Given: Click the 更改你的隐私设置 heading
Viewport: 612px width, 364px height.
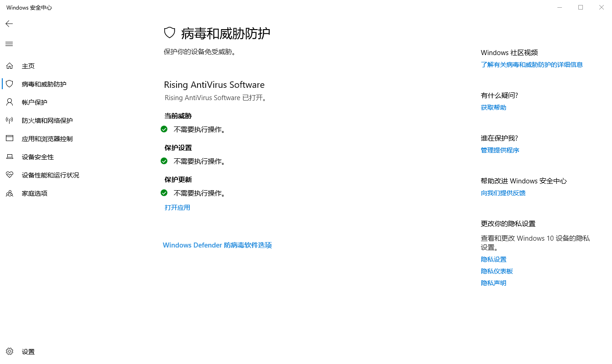Looking at the screenshot, I should click(508, 224).
